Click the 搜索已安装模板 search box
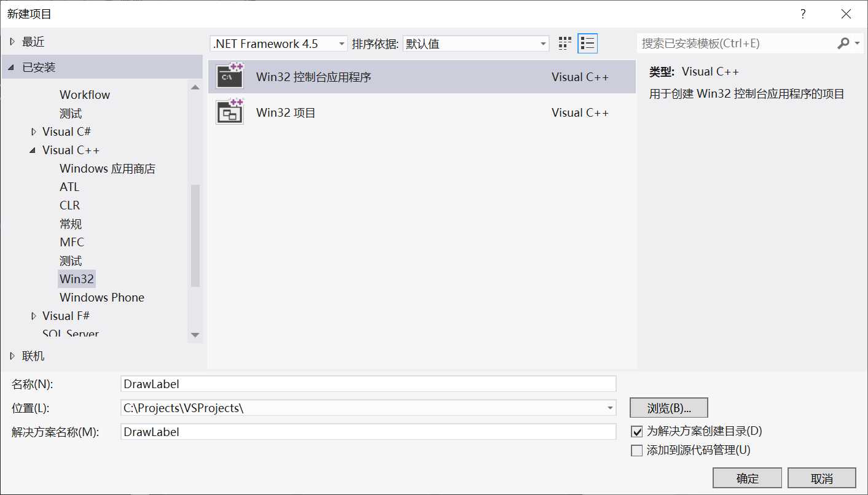The width and height of the screenshot is (868, 495). [x=737, y=43]
